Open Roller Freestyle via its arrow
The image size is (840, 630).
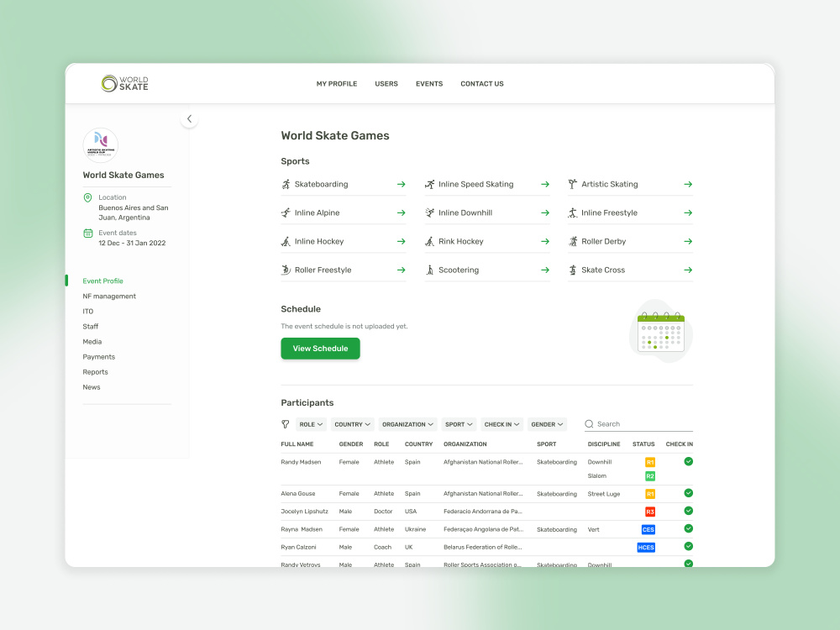click(402, 270)
